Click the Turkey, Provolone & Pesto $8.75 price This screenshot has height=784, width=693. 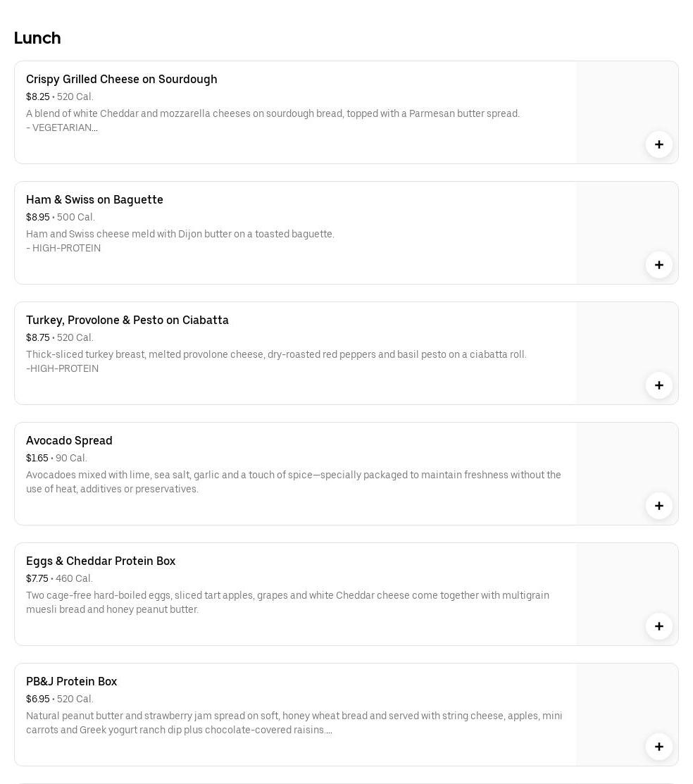click(37, 338)
